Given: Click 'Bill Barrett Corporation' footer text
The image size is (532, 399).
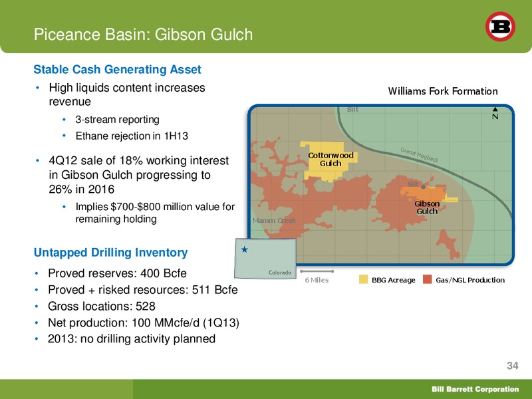Looking at the screenshot, I should click(x=475, y=389).
